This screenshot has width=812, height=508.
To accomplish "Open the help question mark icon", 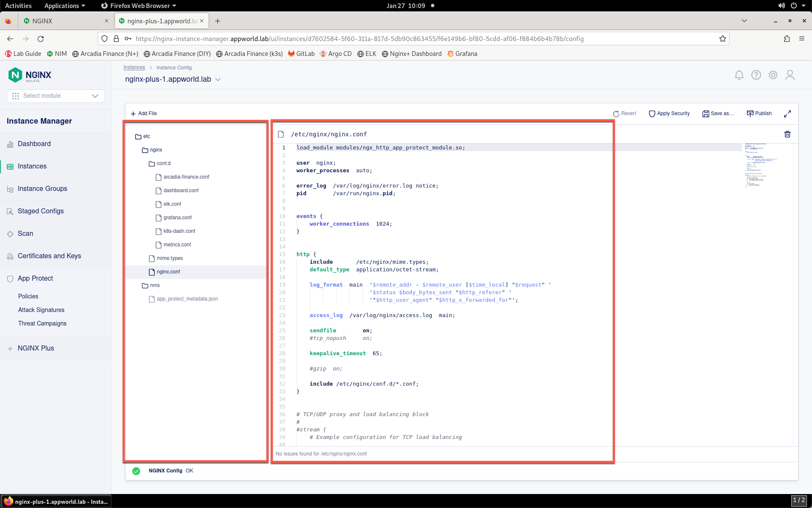I will pos(756,75).
